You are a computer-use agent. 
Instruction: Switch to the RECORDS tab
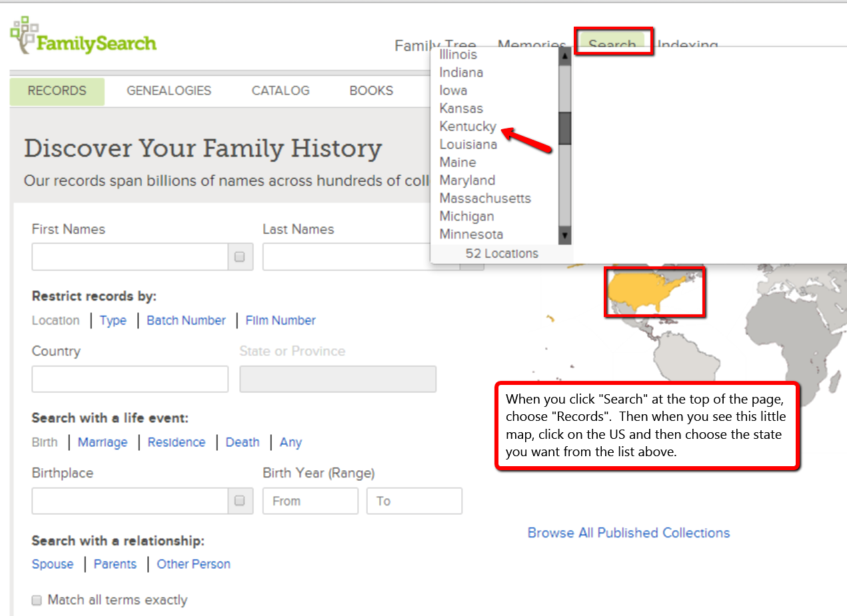pos(57,91)
